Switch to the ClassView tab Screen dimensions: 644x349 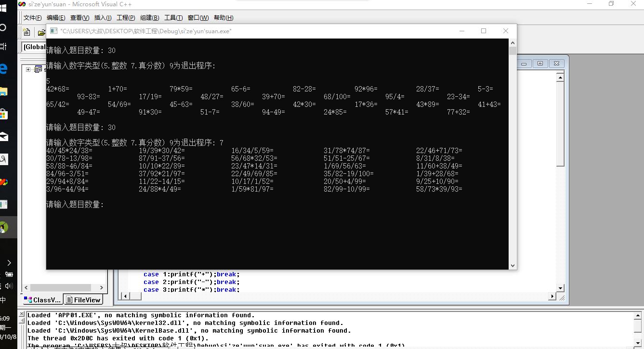(43, 300)
